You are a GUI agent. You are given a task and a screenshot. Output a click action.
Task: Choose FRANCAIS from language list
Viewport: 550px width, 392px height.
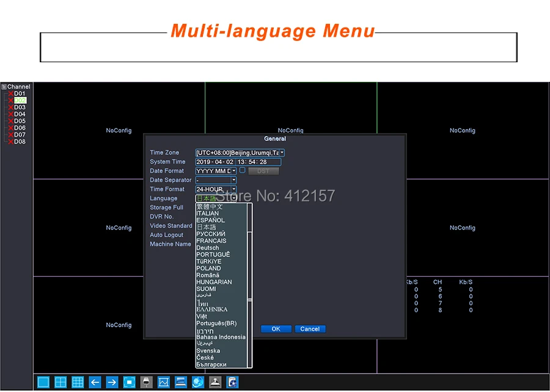pos(211,241)
